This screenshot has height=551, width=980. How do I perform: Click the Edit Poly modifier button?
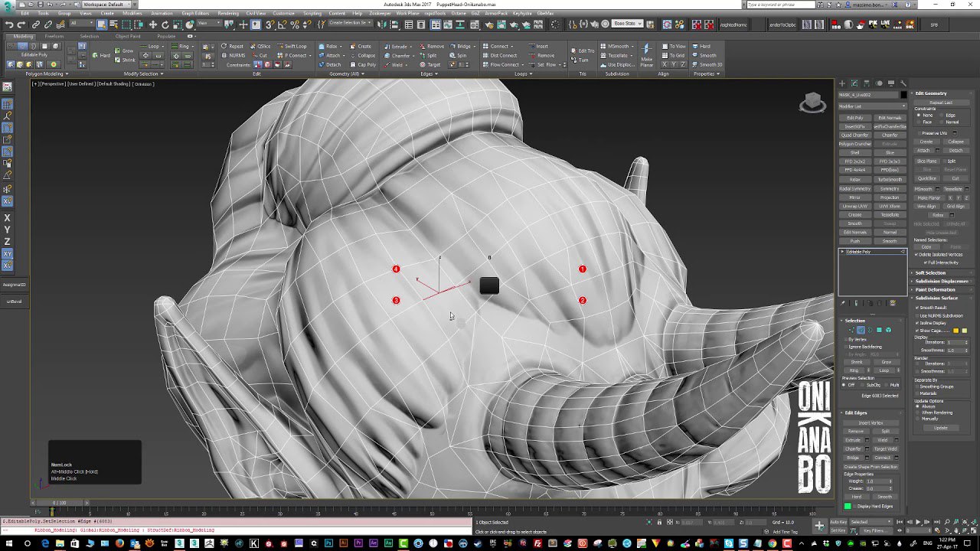click(x=854, y=118)
